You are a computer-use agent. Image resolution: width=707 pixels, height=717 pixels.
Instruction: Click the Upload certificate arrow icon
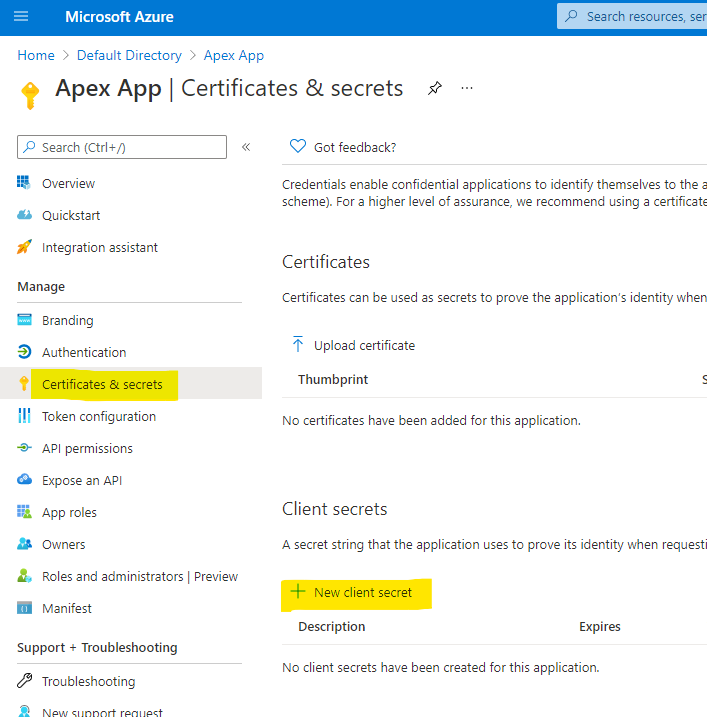(x=297, y=345)
